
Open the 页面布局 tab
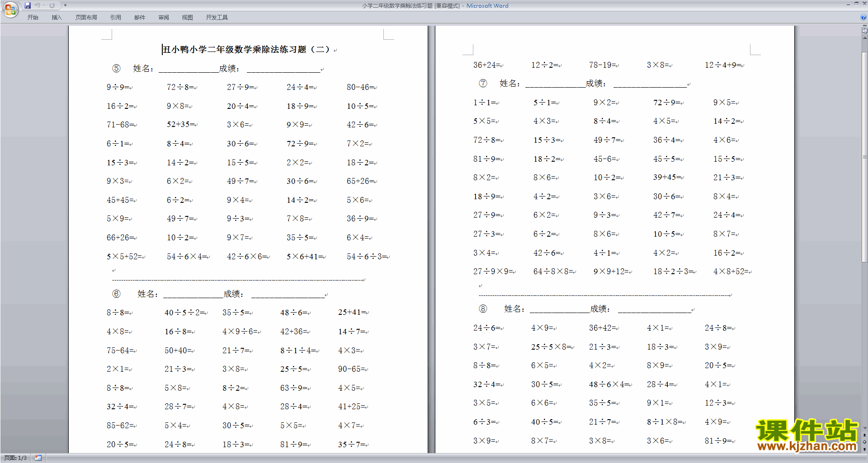tap(86, 18)
